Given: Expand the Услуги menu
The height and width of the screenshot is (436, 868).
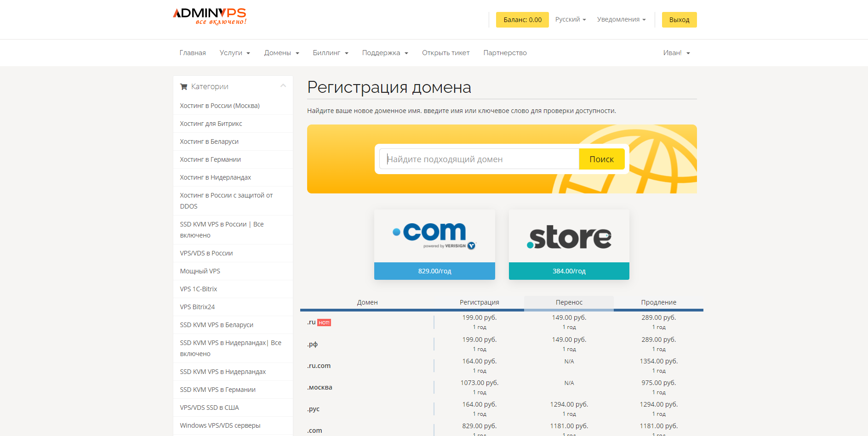Looking at the screenshot, I should coord(235,53).
